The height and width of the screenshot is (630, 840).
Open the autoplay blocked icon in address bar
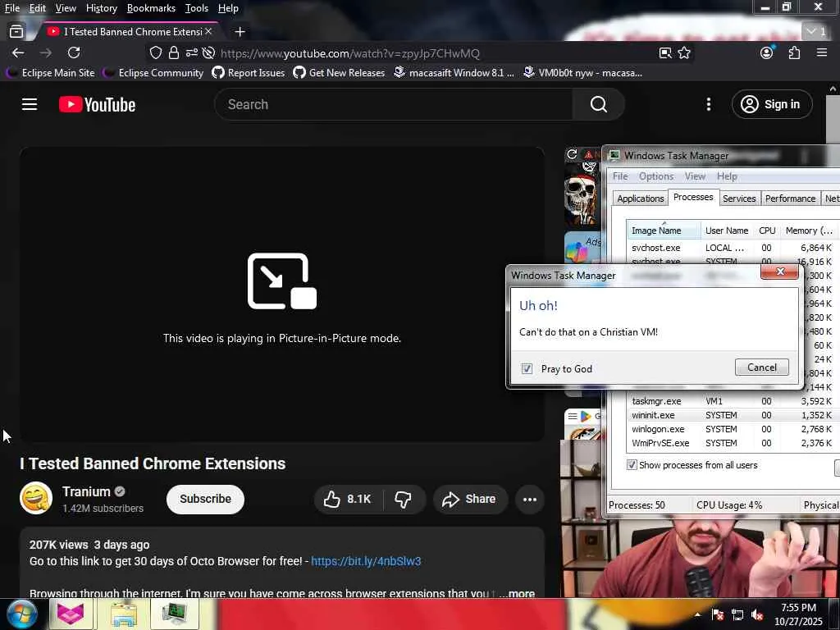point(209,53)
